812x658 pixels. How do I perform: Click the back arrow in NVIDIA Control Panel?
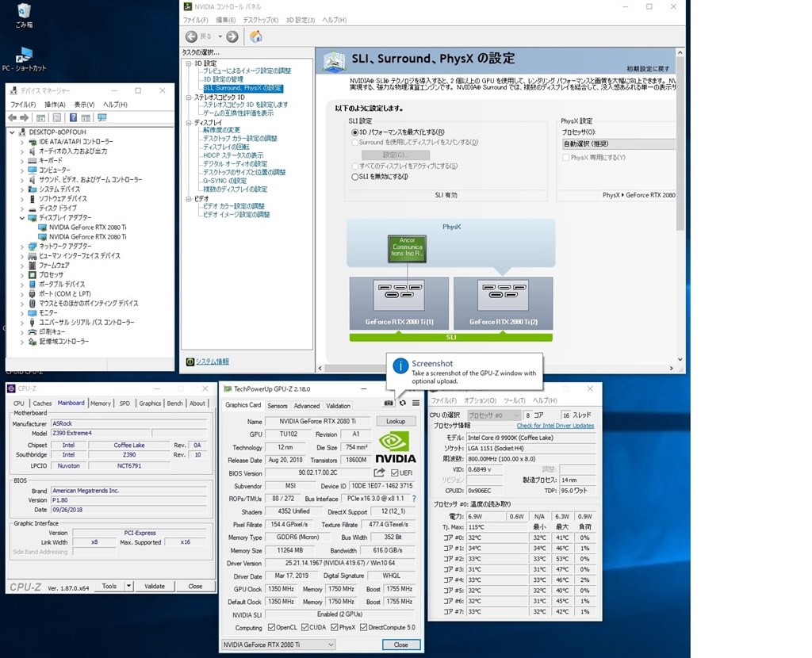192,36
